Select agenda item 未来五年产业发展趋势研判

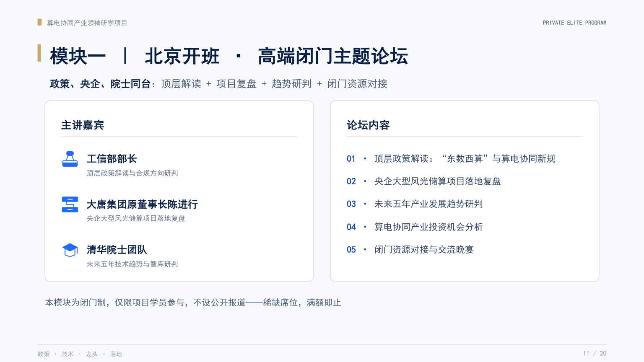click(428, 204)
